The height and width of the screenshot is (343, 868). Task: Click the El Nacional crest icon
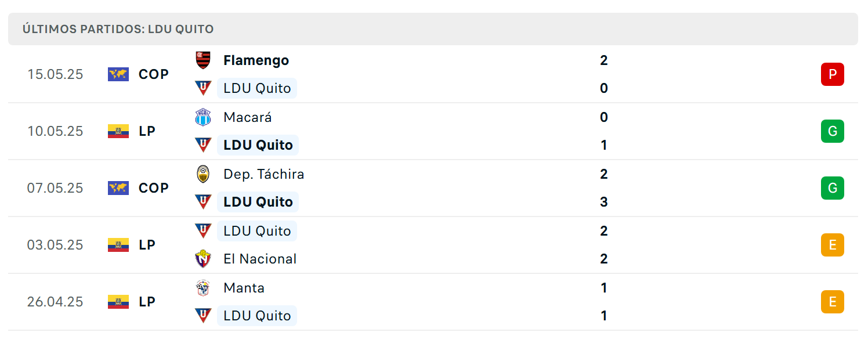[203, 259]
